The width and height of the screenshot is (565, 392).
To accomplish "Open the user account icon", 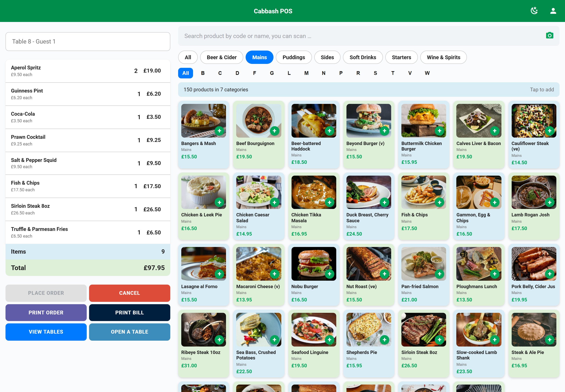I will pos(553,11).
